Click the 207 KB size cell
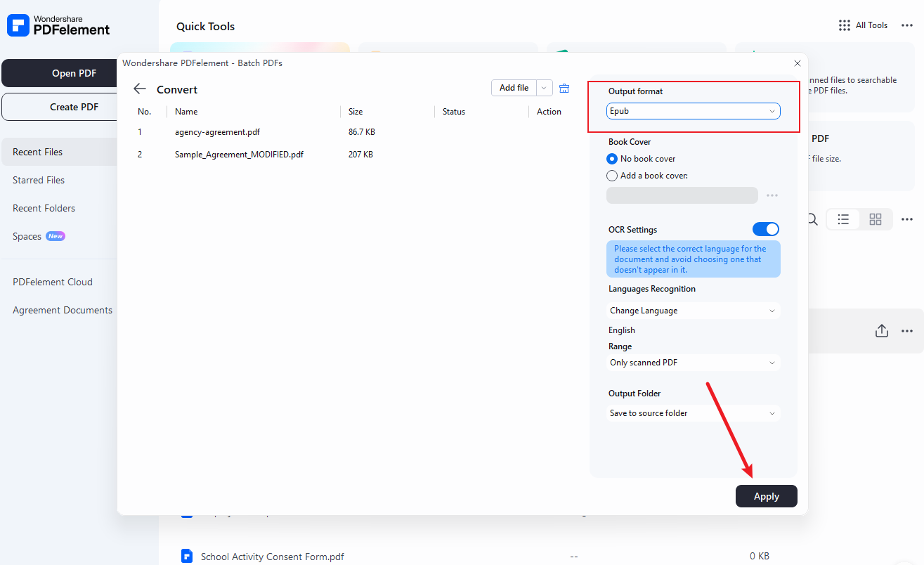 click(360, 155)
